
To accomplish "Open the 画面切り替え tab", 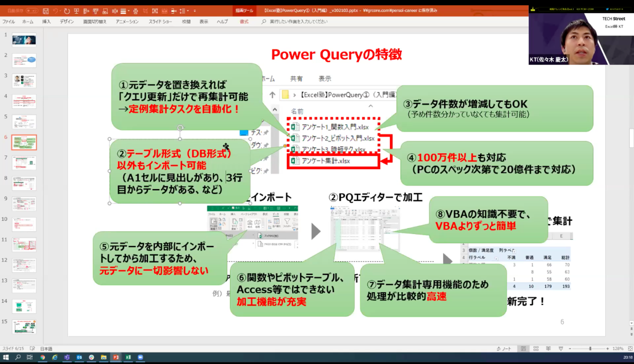I will [95, 22].
